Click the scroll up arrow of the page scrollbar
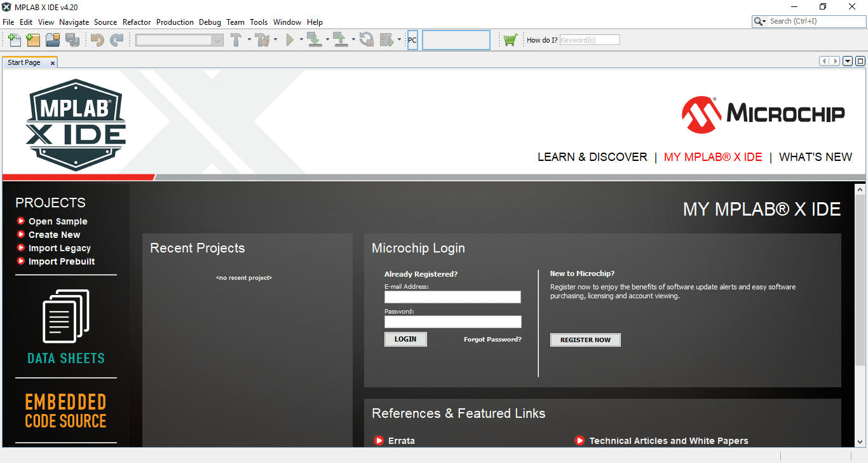The height and width of the screenshot is (463, 868). coord(860,190)
